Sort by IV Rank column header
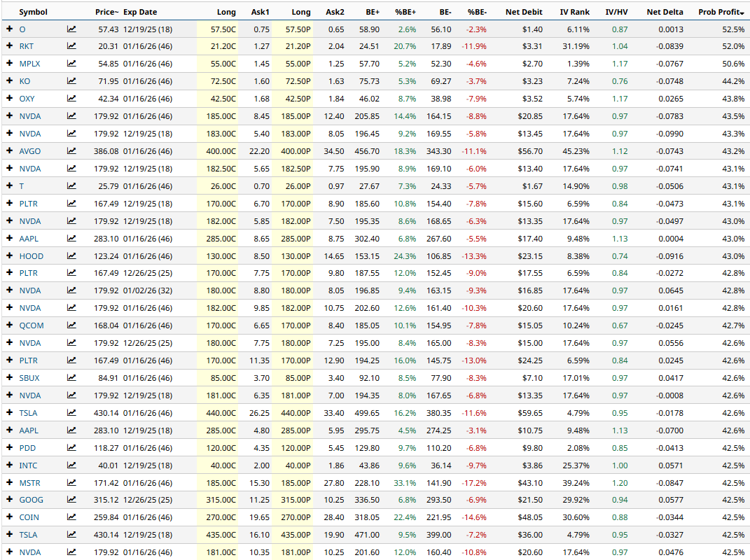Viewport: 750px width, 560px height. pos(574,12)
